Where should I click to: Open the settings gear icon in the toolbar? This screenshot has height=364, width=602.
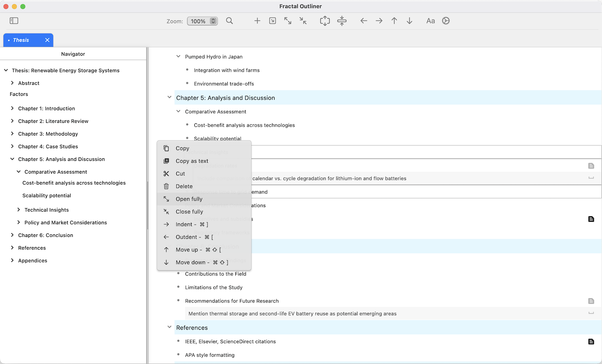click(x=446, y=21)
